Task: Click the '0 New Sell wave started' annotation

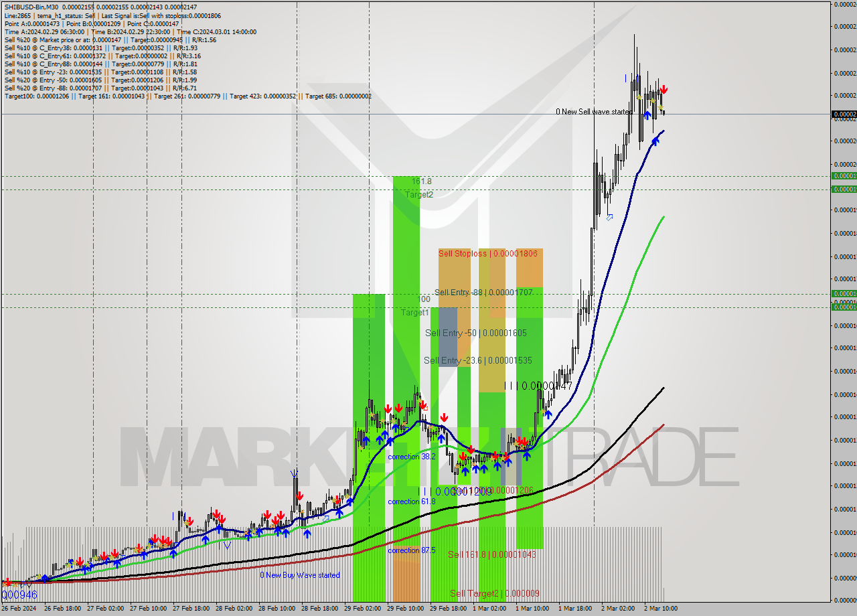Action: pos(594,112)
